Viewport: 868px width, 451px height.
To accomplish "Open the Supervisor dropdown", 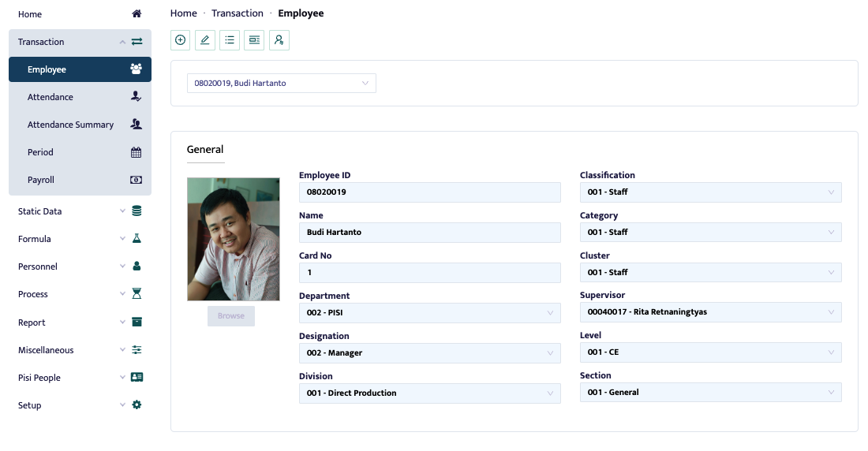I will [x=710, y=312].
